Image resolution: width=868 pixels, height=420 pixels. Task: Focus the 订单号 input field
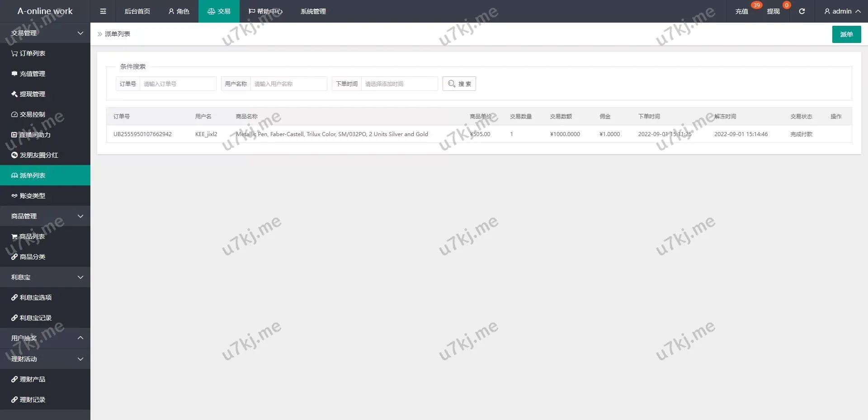[178, 84]
